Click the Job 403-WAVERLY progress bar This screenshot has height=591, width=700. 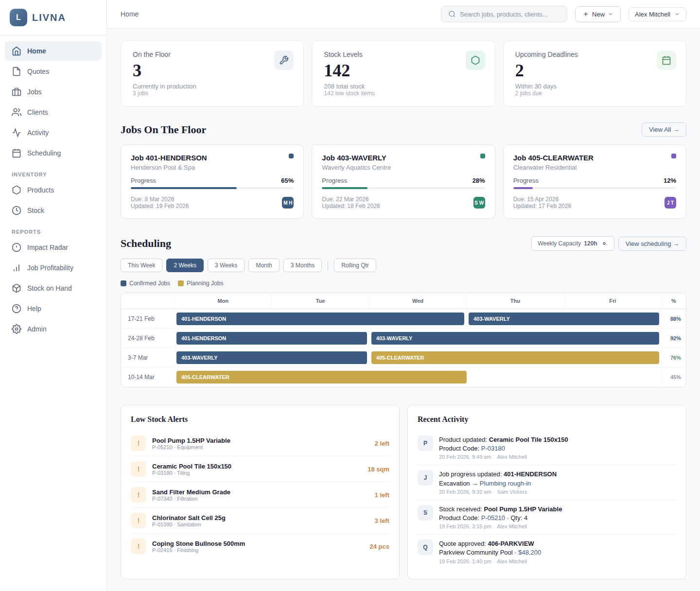point(403,188)
